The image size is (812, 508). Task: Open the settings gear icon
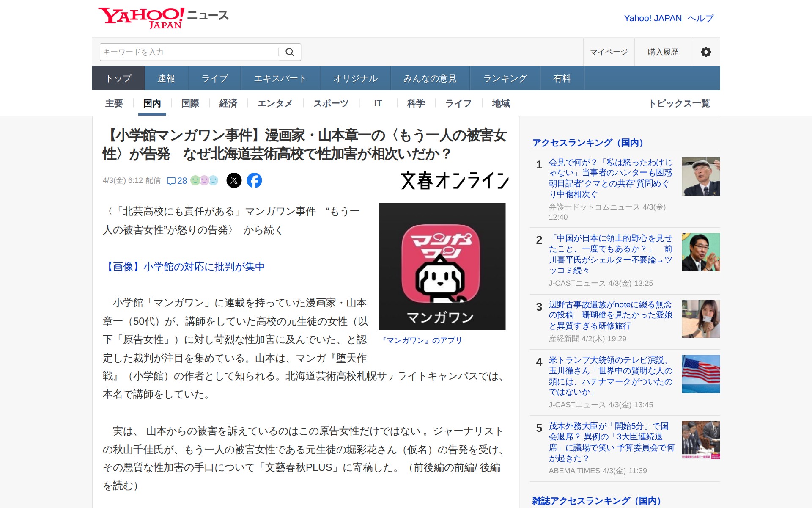(x=705, y=52)
